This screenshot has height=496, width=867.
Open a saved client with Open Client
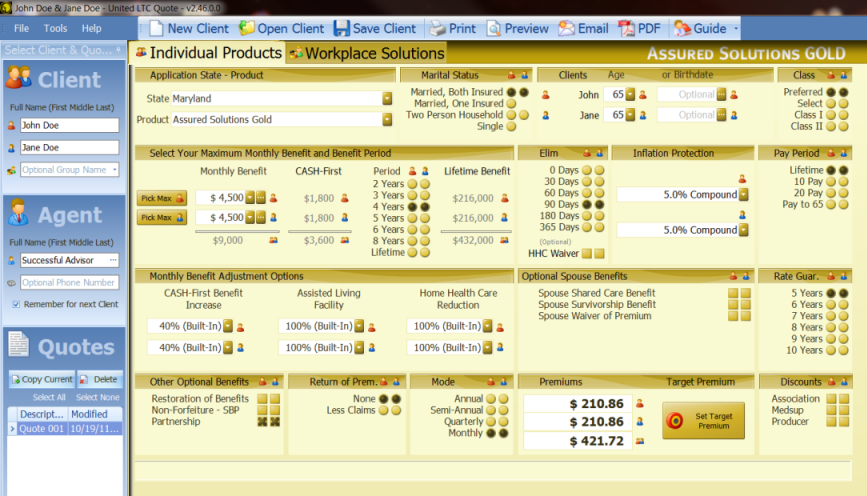pos(281,28)
